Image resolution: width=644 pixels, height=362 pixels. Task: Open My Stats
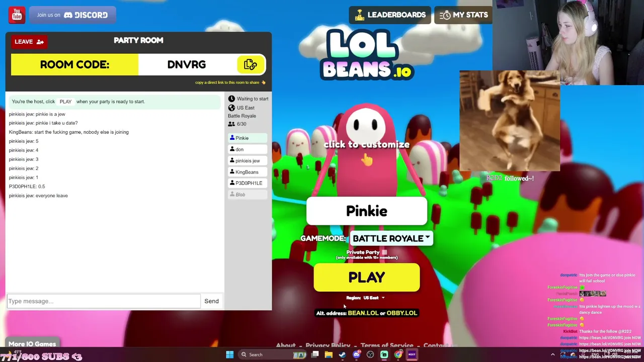click(x=463, y=15)
